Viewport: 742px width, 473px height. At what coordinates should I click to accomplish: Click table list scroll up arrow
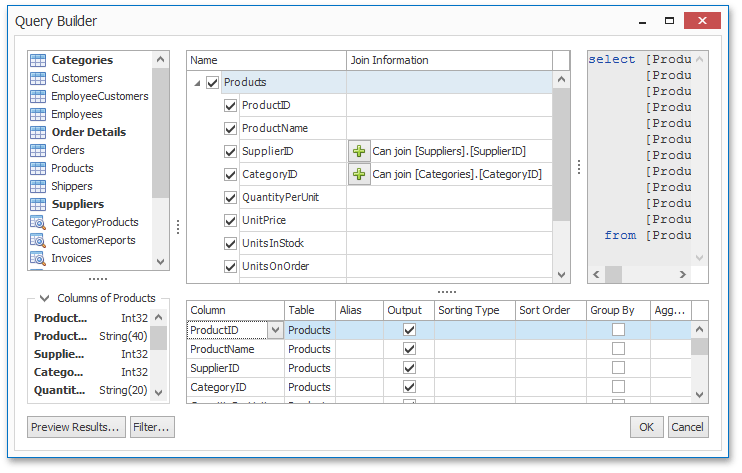click(x=160, y=60)
